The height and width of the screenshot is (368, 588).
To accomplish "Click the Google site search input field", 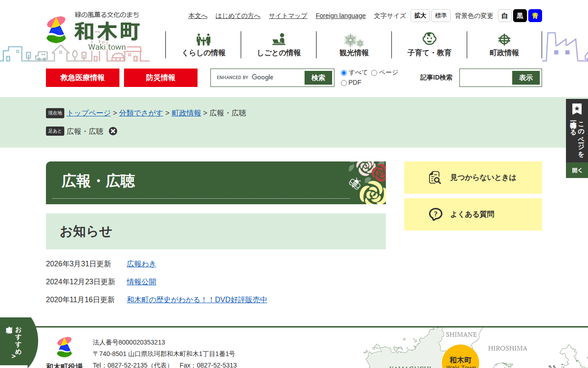I will tap(258, 78).
